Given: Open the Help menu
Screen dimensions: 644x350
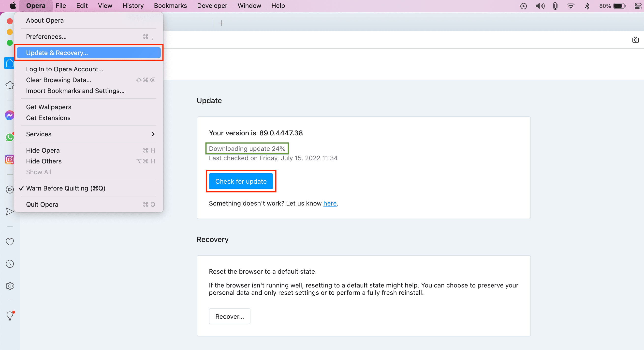Looking at the screenshot, I should coord(278,5).
